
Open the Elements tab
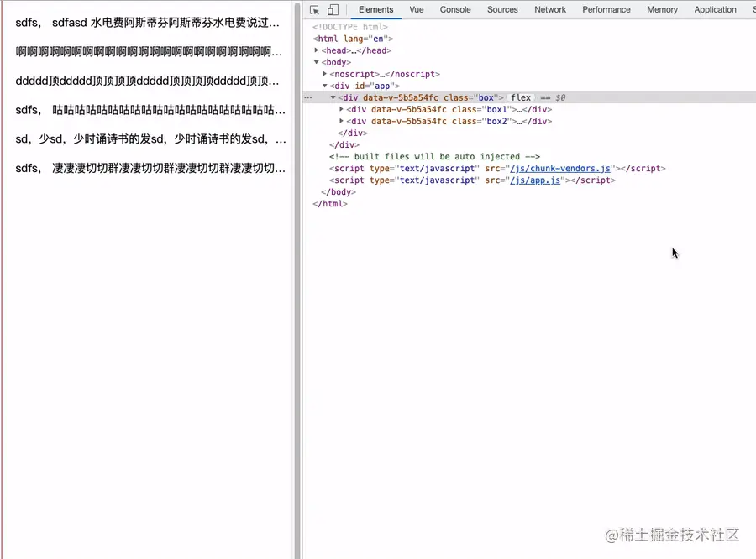(x=375, y=9)
